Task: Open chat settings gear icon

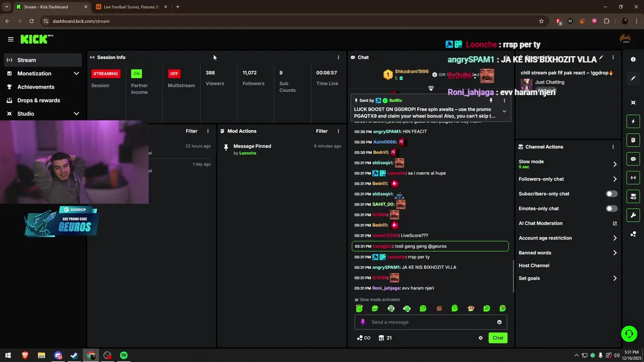Action: point(480,338)
